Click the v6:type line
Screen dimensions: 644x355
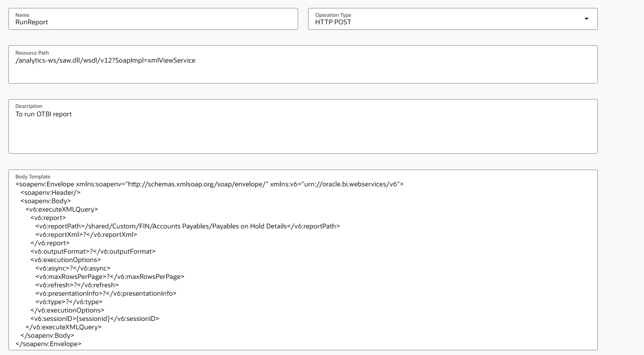(x=69, y=302)
